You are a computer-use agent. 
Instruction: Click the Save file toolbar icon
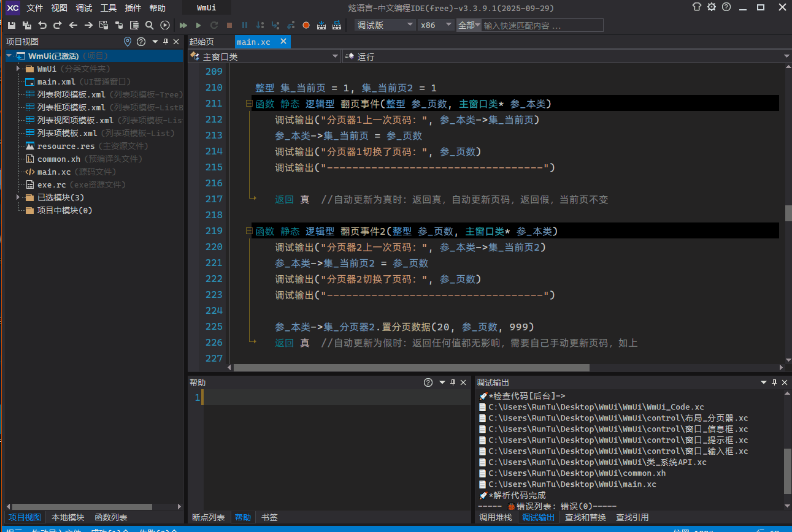(x=12, y=25)
